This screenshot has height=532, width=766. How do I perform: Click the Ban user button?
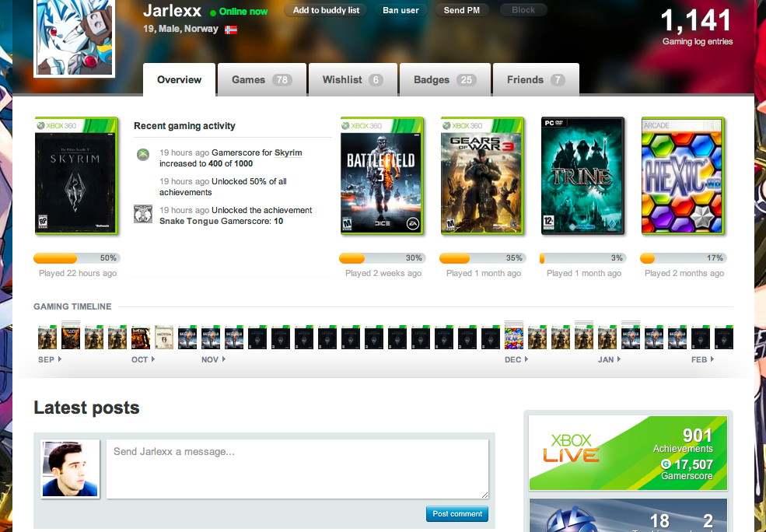point(400,10)
